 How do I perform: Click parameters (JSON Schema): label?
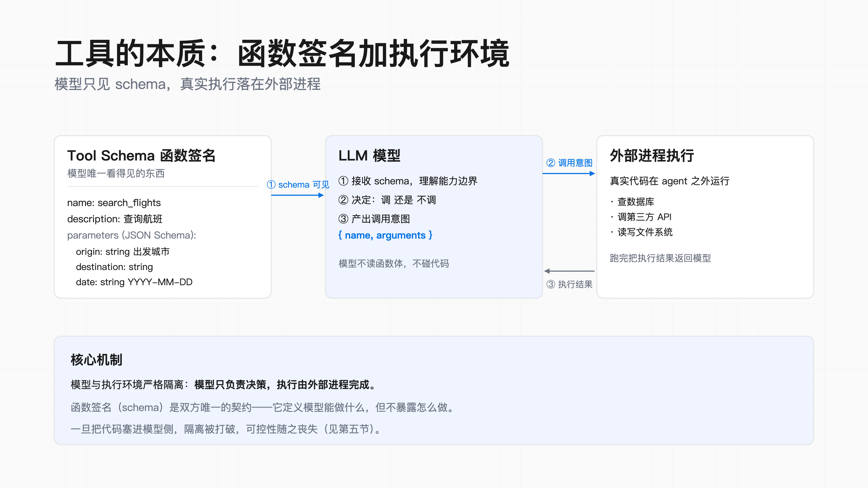(x=131, y=235)
